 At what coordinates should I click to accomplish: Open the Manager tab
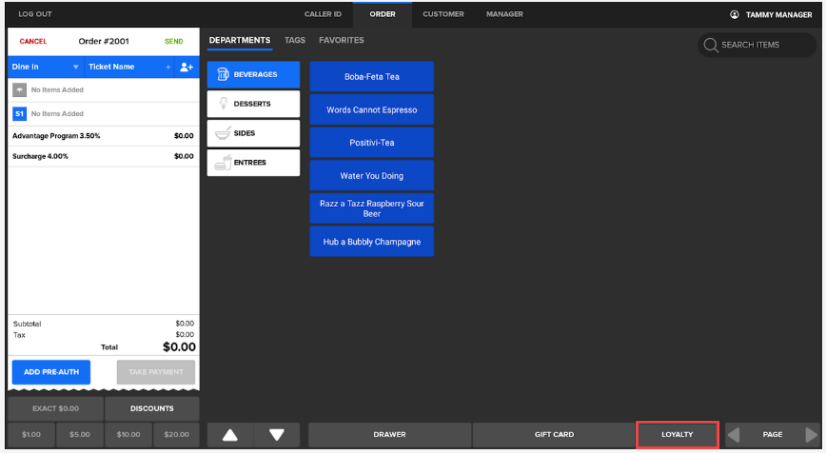click(x=505, y=14)
